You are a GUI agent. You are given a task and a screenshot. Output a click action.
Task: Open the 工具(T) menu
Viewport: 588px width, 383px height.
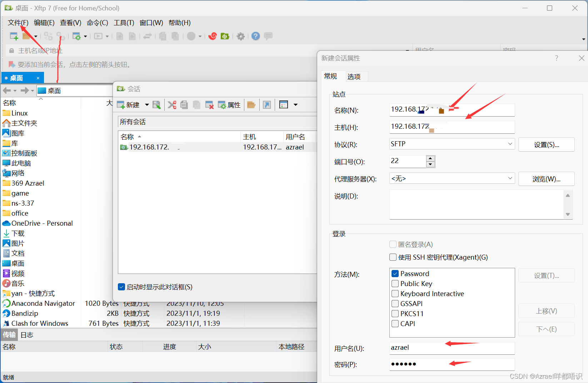point(124,23)
